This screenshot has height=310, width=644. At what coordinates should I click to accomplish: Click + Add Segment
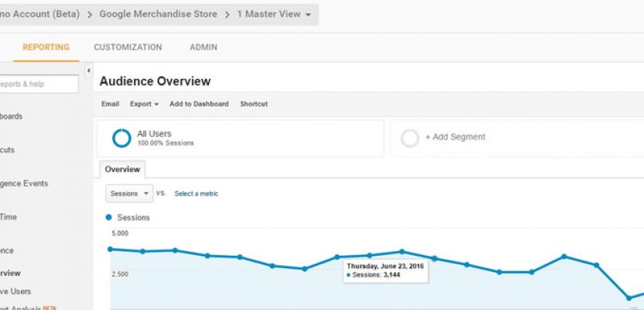tap(455, 137)
